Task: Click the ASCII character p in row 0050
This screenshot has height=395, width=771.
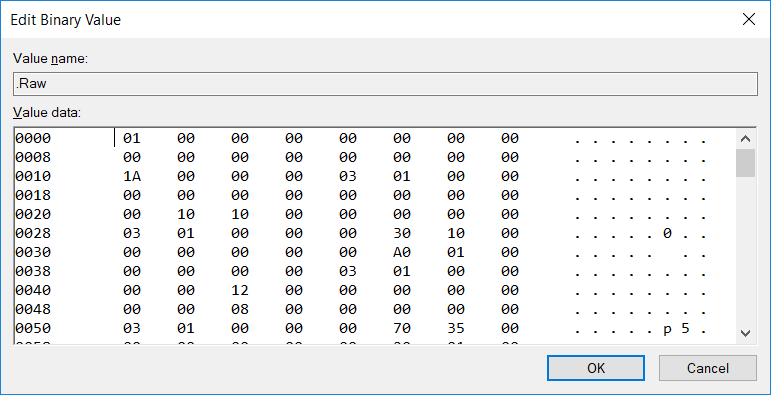Action: pyautogui.click(x=667, y=329)
